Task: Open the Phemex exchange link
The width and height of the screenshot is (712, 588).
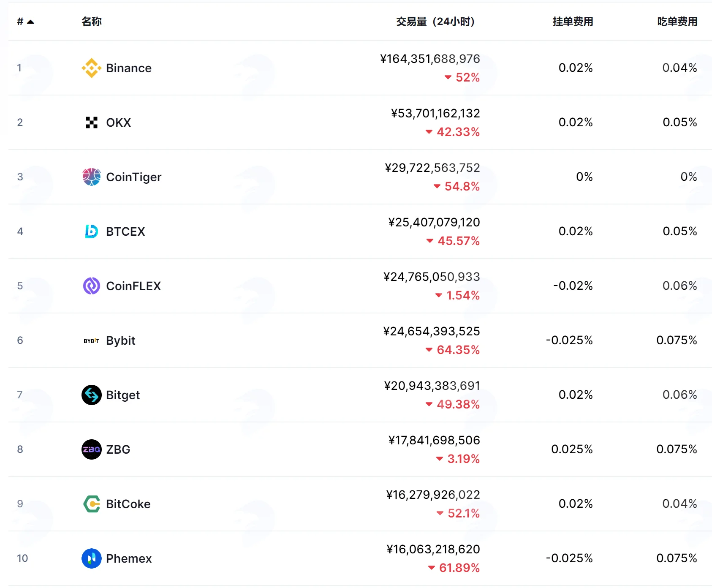Action: coord(129,558)
